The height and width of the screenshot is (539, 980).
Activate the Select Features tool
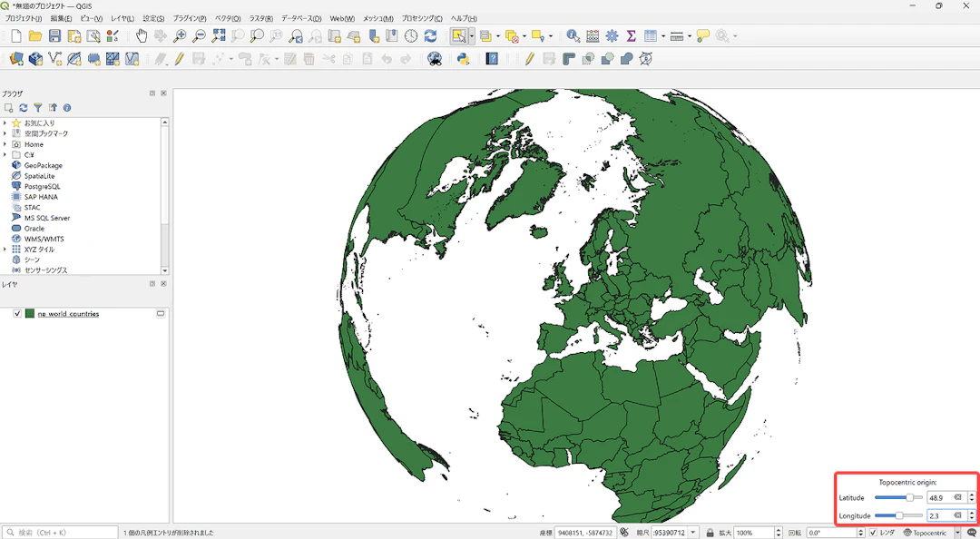458,36
